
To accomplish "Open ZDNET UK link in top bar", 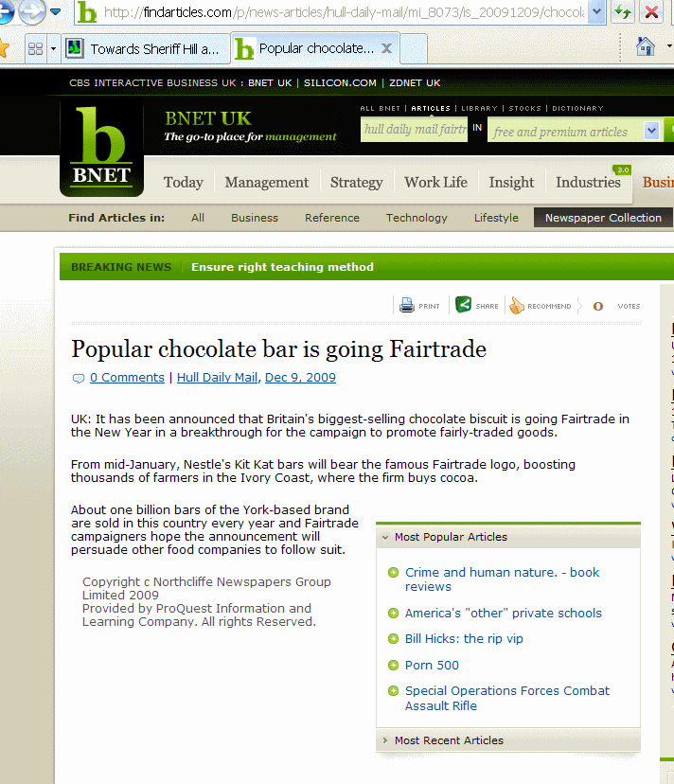I will [415, 83].
